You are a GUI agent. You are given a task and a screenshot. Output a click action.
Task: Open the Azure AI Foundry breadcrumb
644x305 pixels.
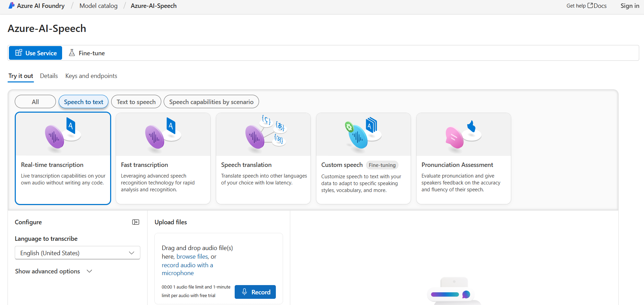click(x=41, y=5)
